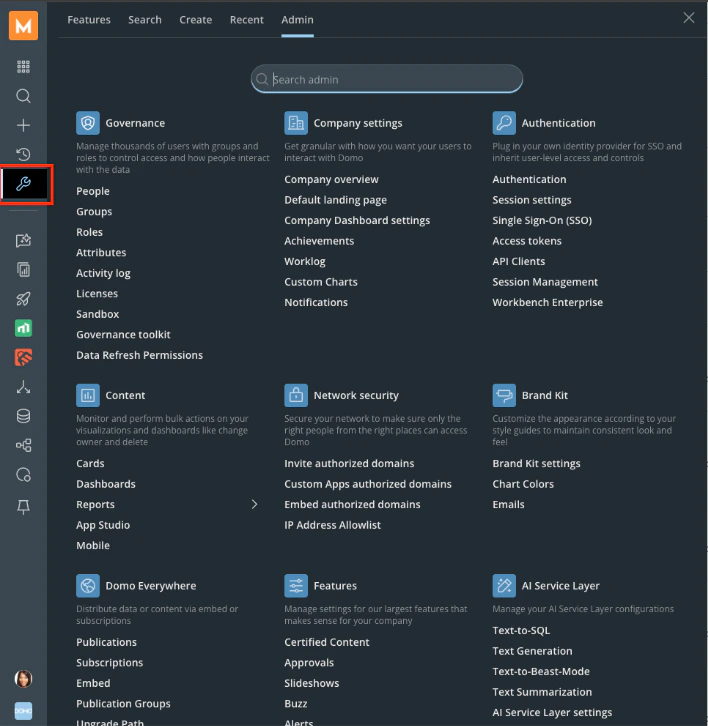The image size is (708, 726).
Task: Open Brand Kit settings link
Action: pos(536,463)
